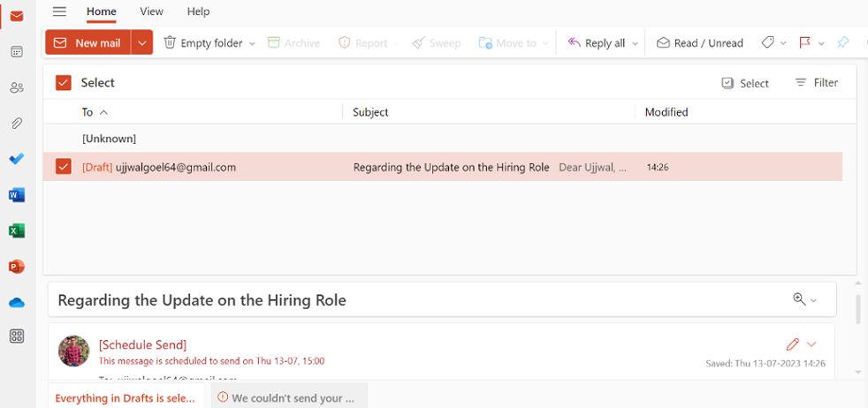Open the Empty folder dropdown arrow
Screen dimensions: 868x408
click(252, 43)
